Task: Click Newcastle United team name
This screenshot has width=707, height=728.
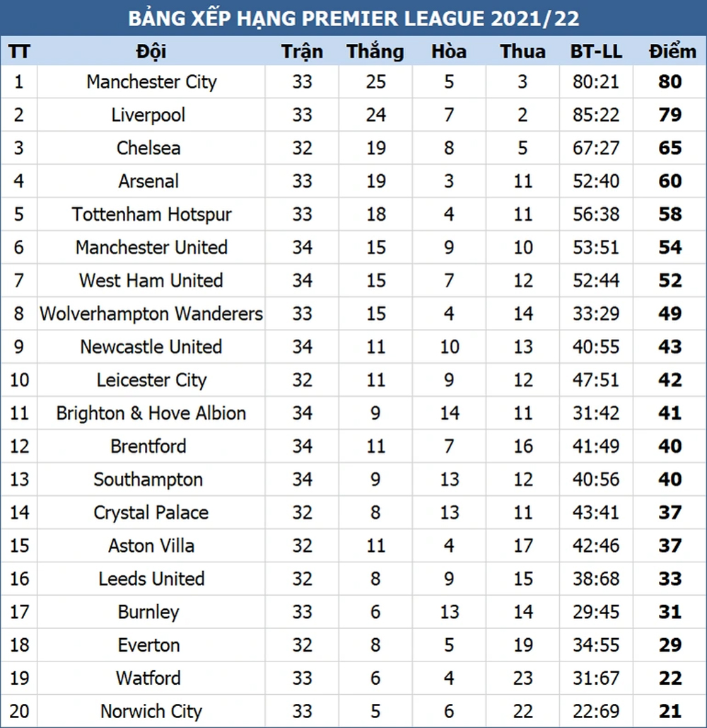Action: 151,347
